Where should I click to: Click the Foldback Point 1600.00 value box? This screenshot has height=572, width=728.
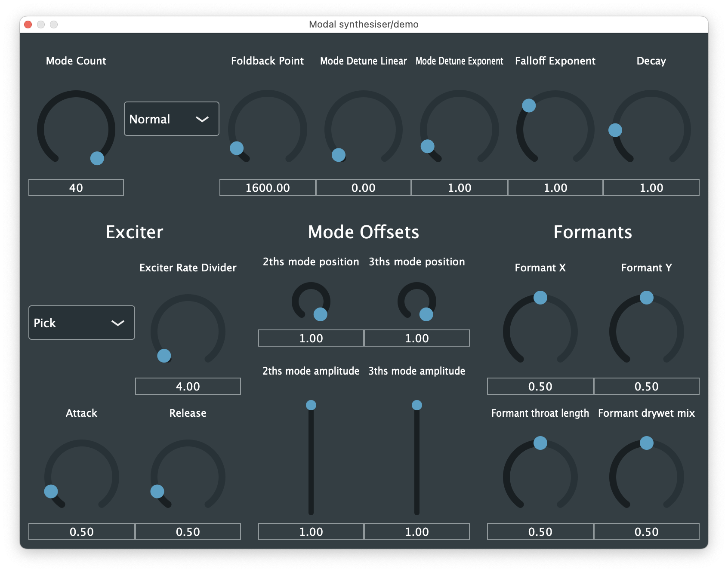(268, 188)
